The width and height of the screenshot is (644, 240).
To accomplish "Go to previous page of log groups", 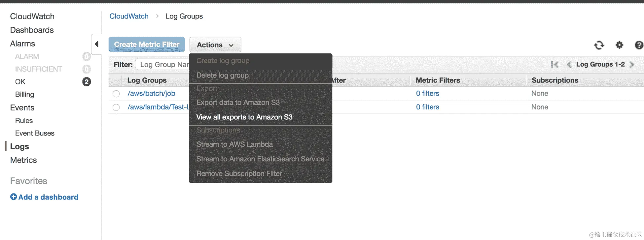I will coord(569,65).
